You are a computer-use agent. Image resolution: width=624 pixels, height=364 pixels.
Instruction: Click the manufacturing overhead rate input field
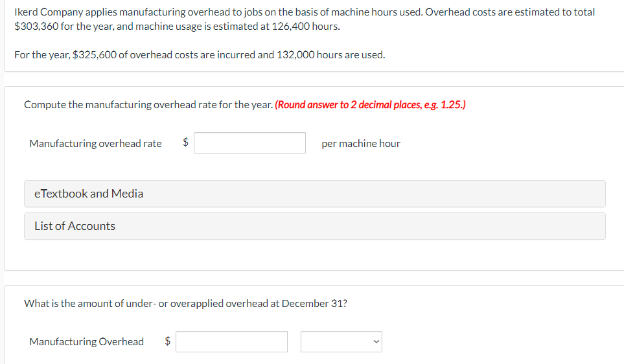pyautogui.click(x=249, y=143)
